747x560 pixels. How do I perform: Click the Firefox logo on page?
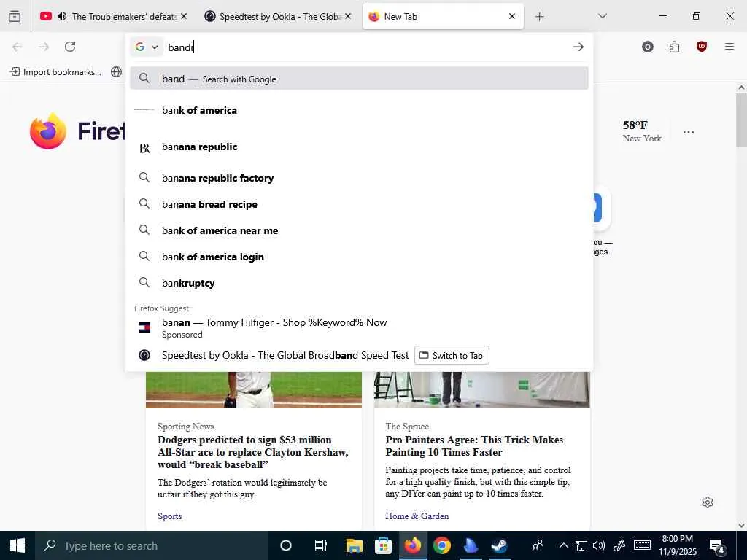tap(47, 131)
